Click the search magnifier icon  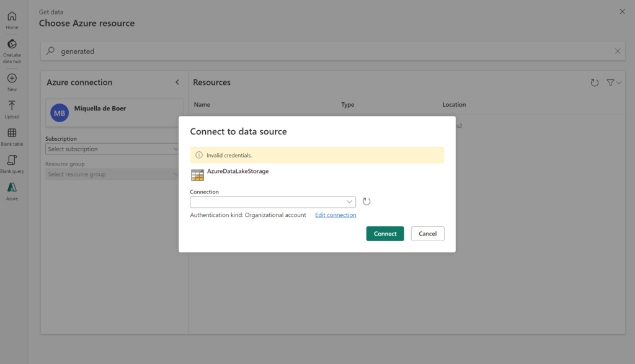(x=50, y=51)
